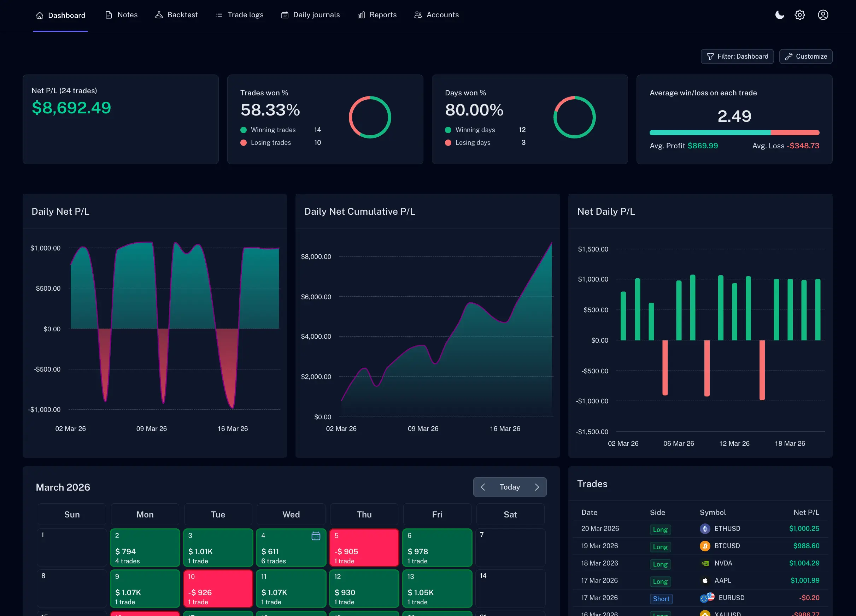Image resolution: width=856 pixels, height=616 pixels.
Task: Toggle dark mode with the moon icon
Action: click(x=779, y=15)
